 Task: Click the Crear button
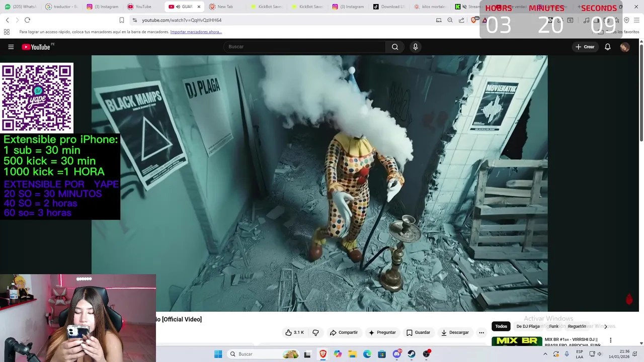tap(585, 47)
